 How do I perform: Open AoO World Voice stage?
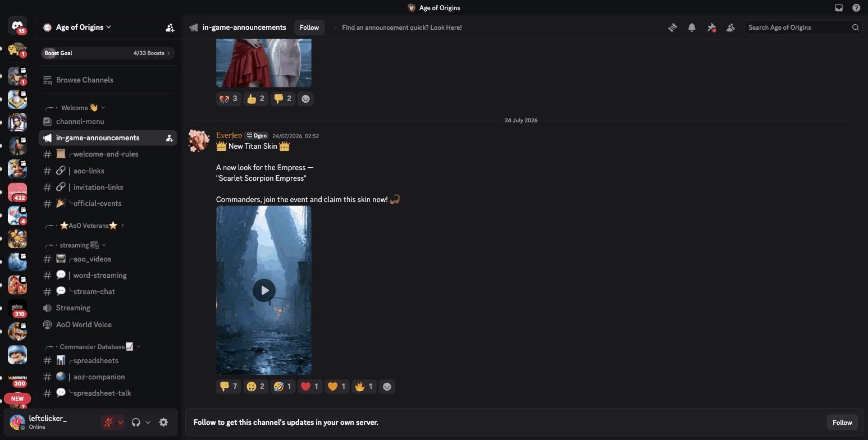tap(108, 325)
